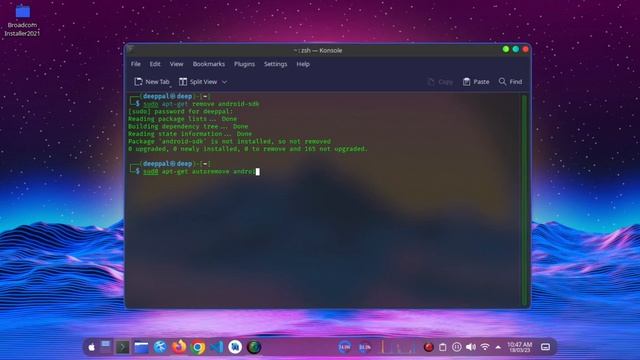Click the 'Reading package lists... Done' line
The image size is (640, 360).
(x=182, y=119)
